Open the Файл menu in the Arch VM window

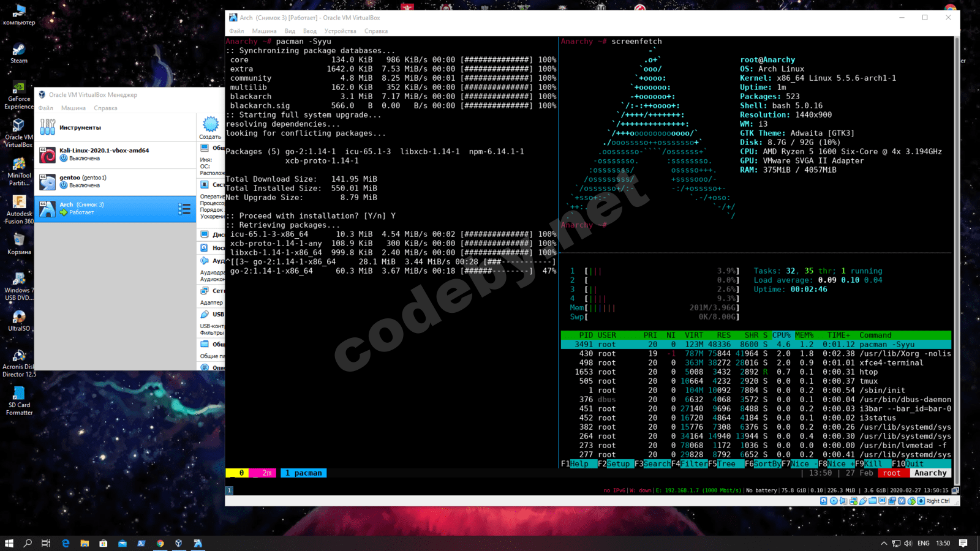click(236, 31)
